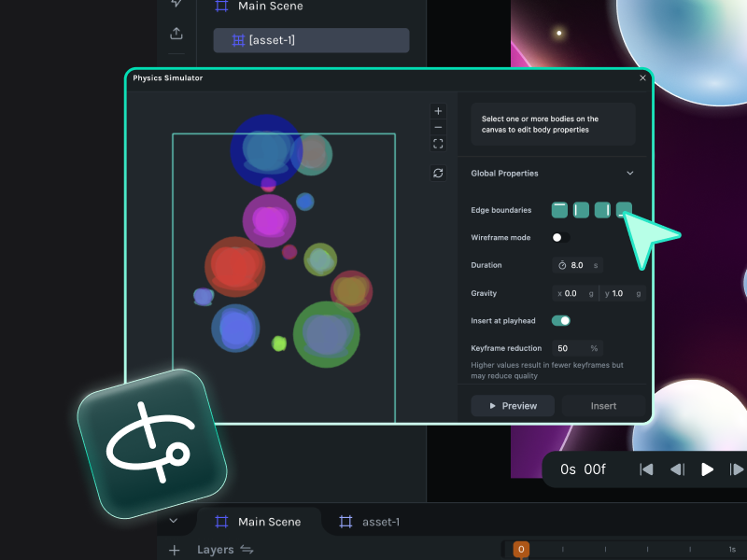Screen dimensions: 747x560
Task: Zoom out of the physics canvas
Action: (x=438, y=127)
